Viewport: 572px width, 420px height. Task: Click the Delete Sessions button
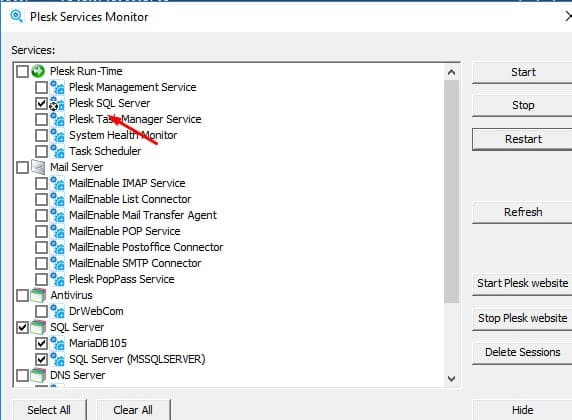pos(523,352)
